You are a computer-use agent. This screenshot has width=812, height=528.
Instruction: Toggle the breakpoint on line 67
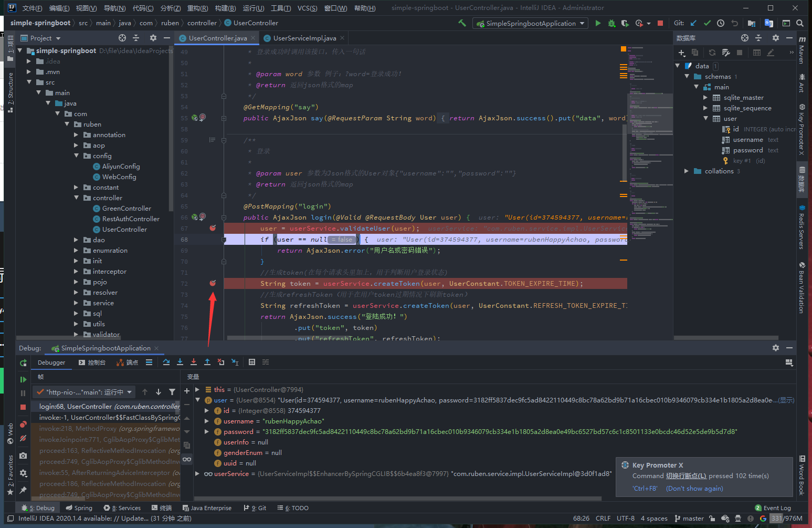[213, 228]
